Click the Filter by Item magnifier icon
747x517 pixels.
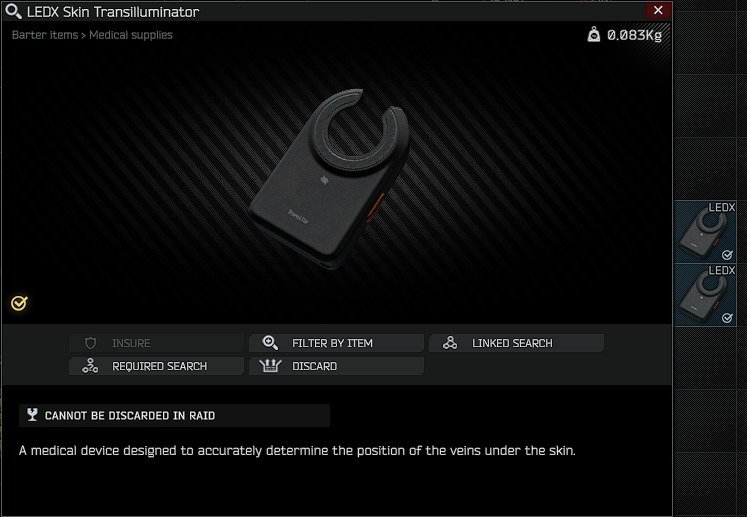click(x=270, y=343)
